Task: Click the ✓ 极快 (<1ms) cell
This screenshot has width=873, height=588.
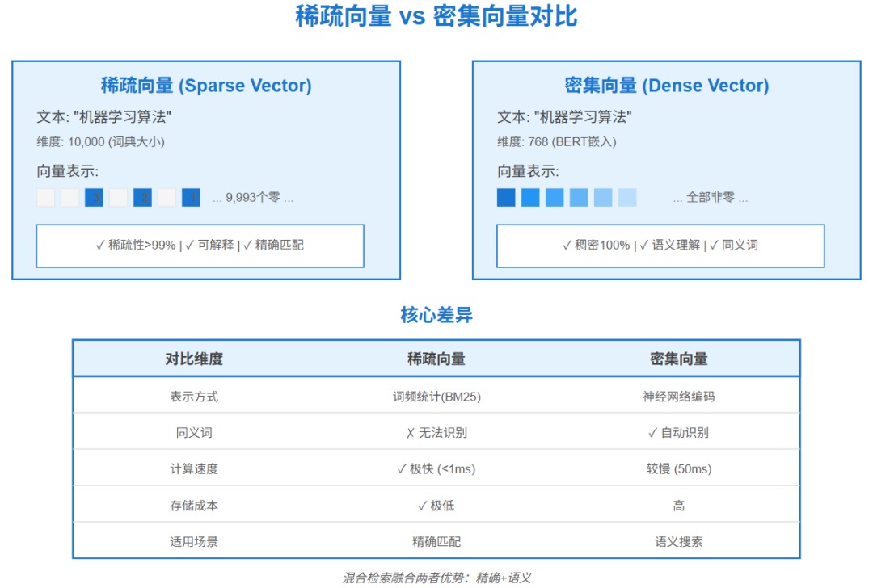Action: coord(436,469)
